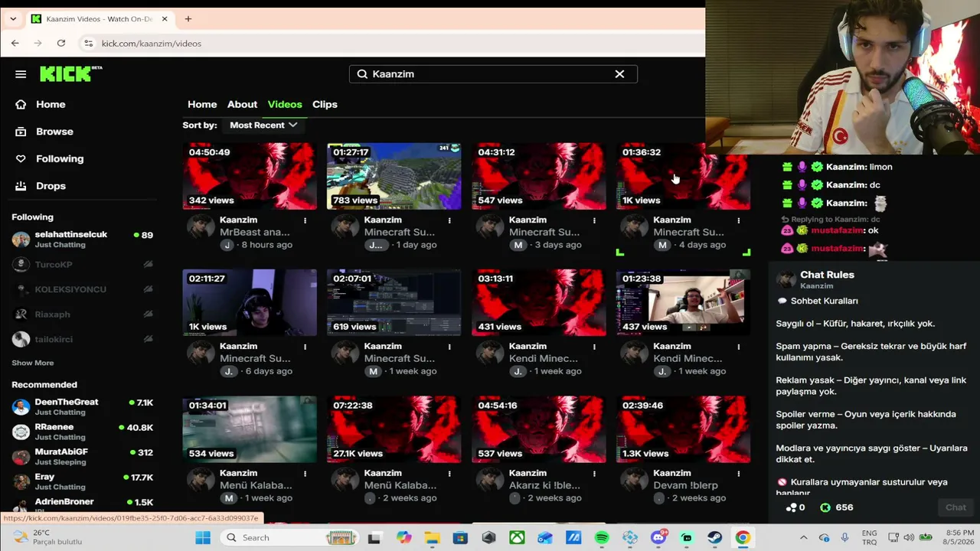Open TurcoKP offline channel

point(83,265)
